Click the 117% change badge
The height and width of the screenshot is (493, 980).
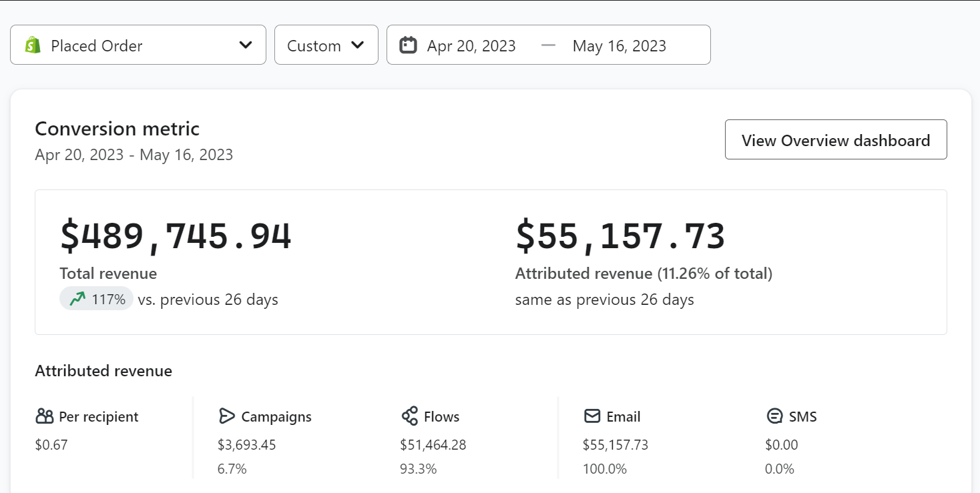click(x=96, y=300)
